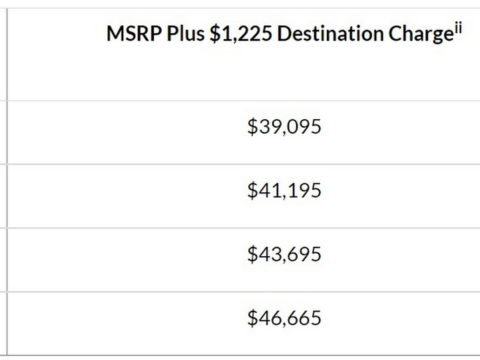The image size is (480, 360).
Task: Select the $46,665 price value
Action: (x=284, y=318)
